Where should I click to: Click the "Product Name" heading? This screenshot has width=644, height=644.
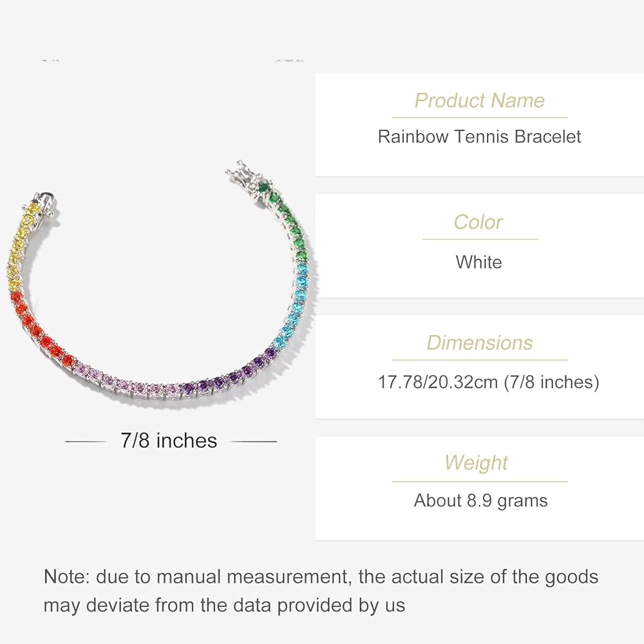479,100
